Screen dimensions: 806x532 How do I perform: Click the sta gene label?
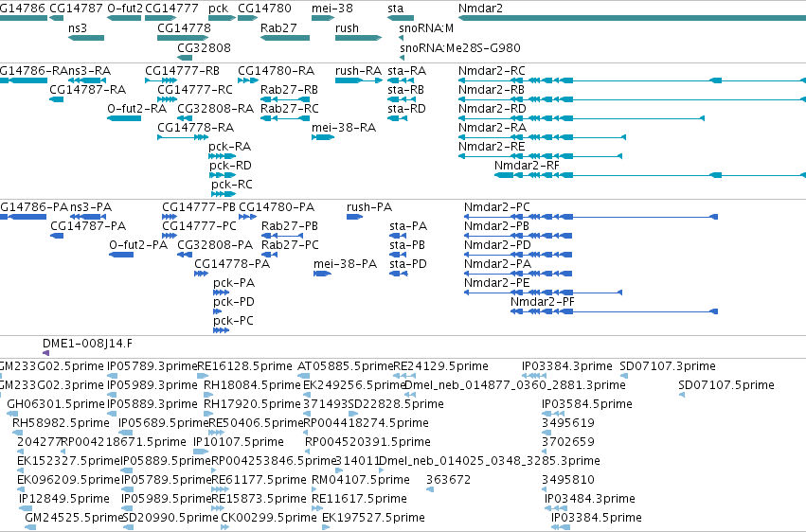[395, 9]
